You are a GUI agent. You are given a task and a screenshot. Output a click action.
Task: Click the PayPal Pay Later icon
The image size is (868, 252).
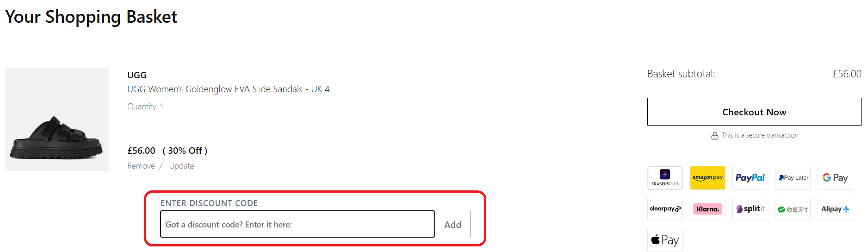(x=793, y=178)
